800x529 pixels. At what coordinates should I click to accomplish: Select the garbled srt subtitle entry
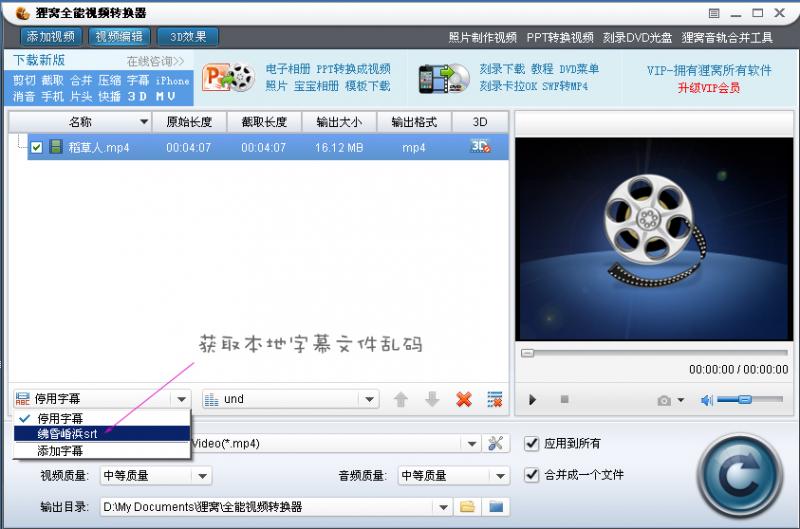tap(102, 434)
